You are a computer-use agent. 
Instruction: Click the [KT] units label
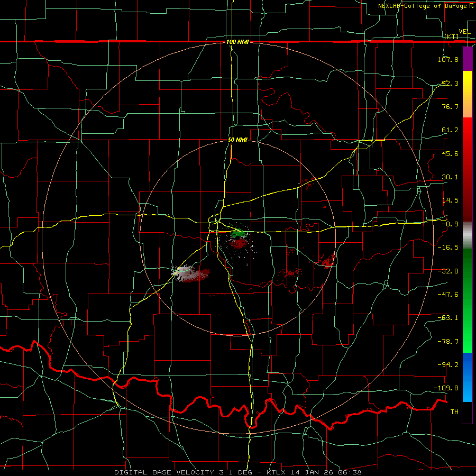[x=452, y=36]
